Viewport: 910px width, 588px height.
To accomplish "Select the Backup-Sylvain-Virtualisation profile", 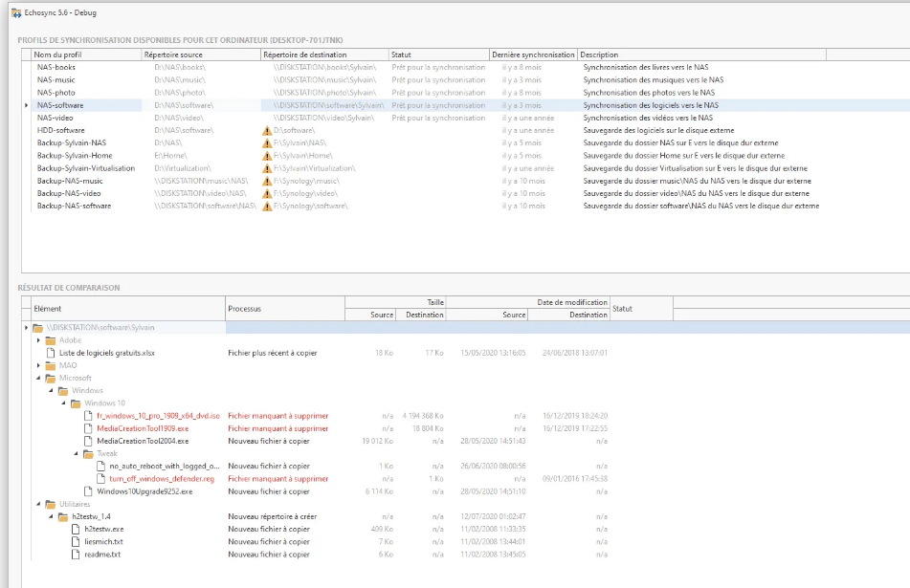I will click(86, 168).
